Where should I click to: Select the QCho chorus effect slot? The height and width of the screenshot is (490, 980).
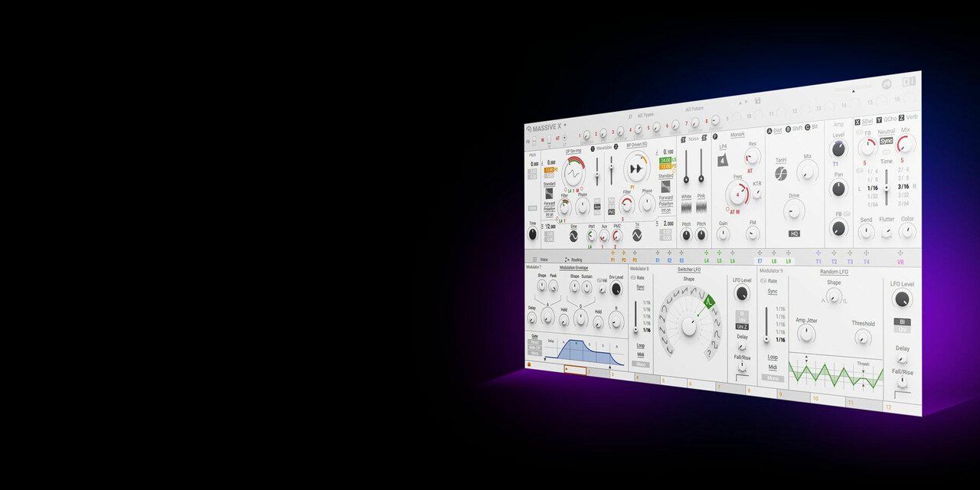pos(886,119)
